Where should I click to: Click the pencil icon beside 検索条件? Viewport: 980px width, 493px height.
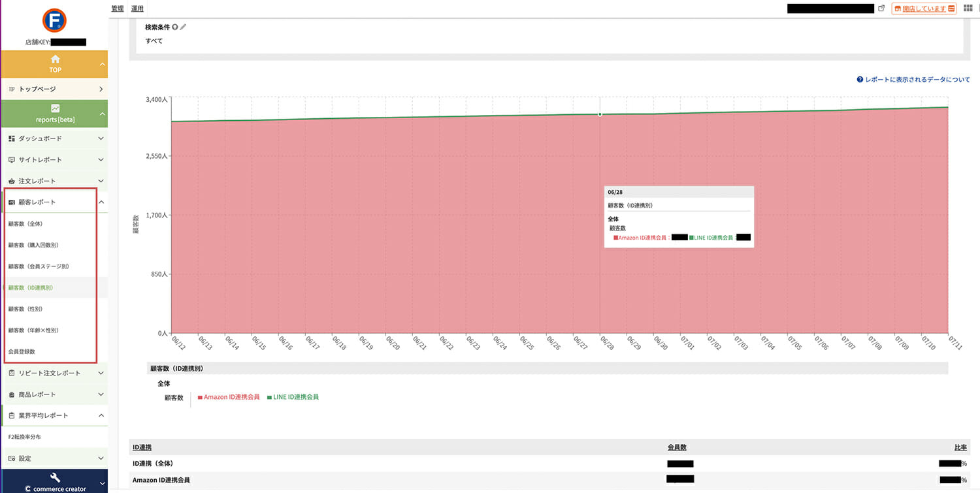(x=183, y=27)
